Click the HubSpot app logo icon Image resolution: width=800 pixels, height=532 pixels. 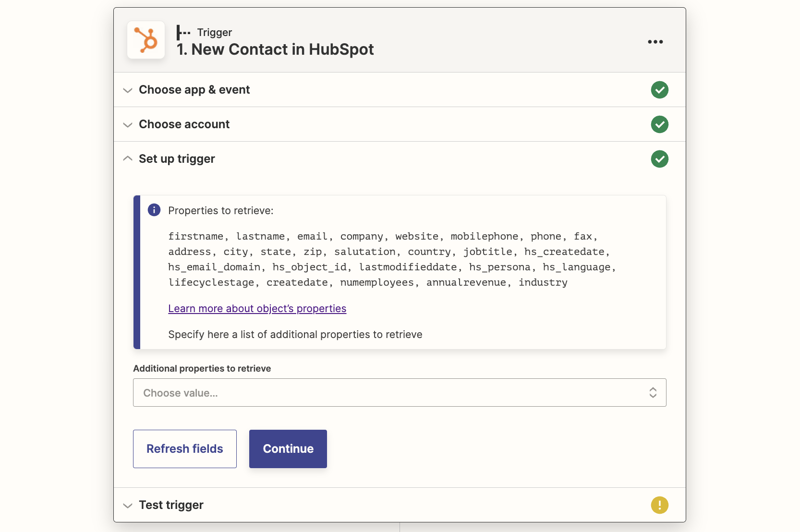click(146, 40)
